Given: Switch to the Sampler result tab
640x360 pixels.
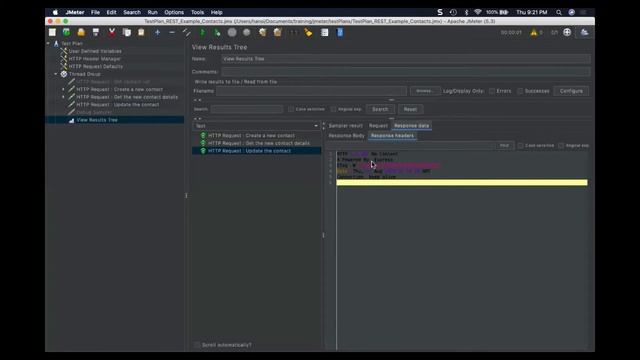Looking at the screenshot, I should 345,126.
